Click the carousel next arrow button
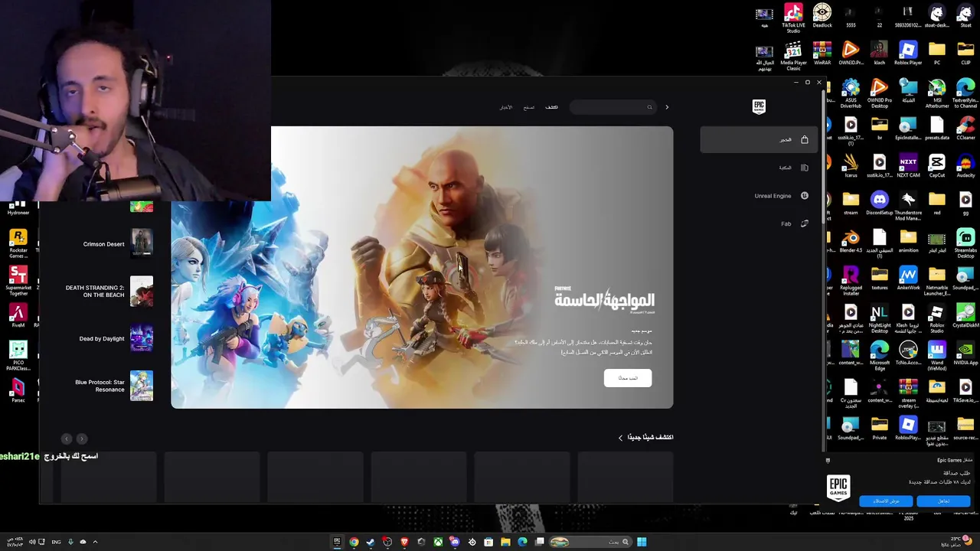The width and height of the screenshot is (980, 551). click(x=82, y=439)
